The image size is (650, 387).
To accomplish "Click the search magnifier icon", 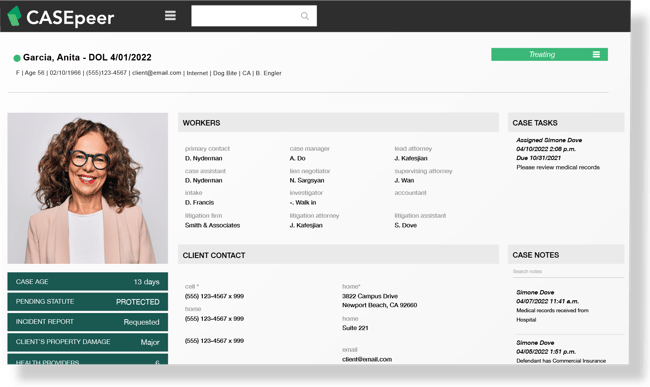I will (305, 16).
